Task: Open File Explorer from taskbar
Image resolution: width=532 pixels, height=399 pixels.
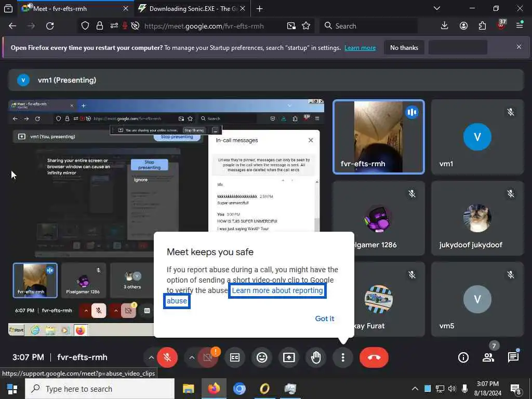Action: pos(188,389)
